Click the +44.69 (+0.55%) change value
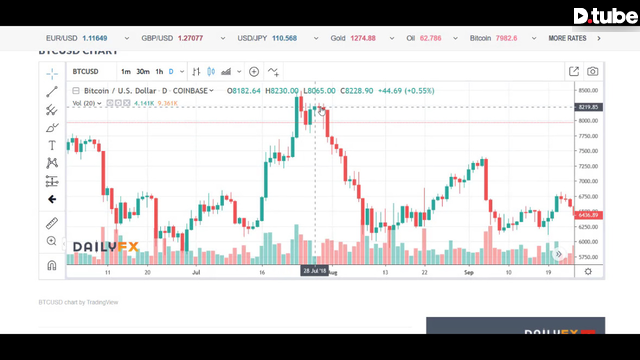 click(x=406, y=91)
